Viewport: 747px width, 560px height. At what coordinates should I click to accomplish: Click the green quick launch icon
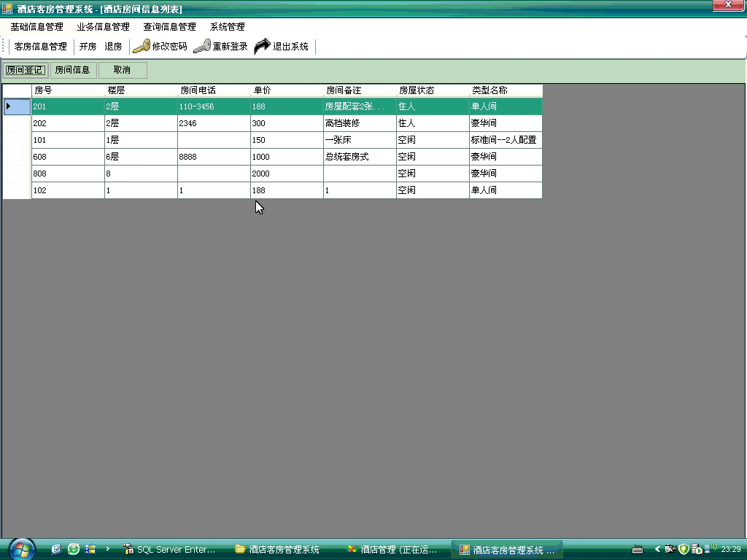point(74,549)
